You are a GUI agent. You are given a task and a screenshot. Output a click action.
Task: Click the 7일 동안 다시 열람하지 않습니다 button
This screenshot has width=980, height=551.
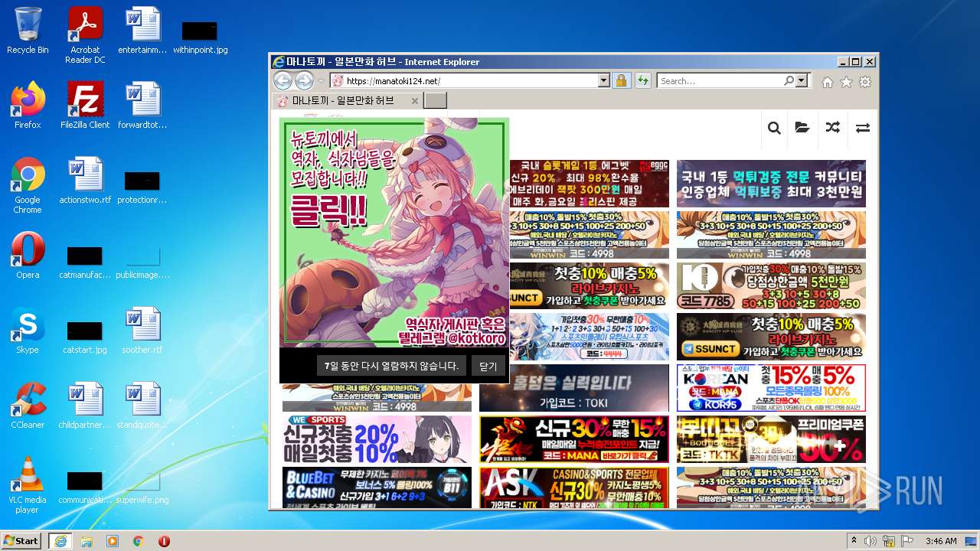(391, 366)
